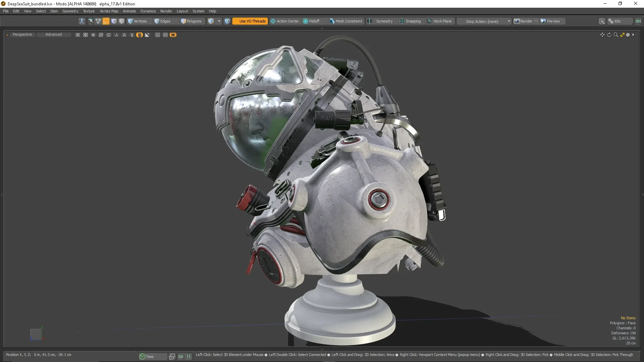The height and width of the screenshot is (362, 644).
Task: Click the arrow-on-screen icon in the selection toolbar
Action: pos(91,21)
